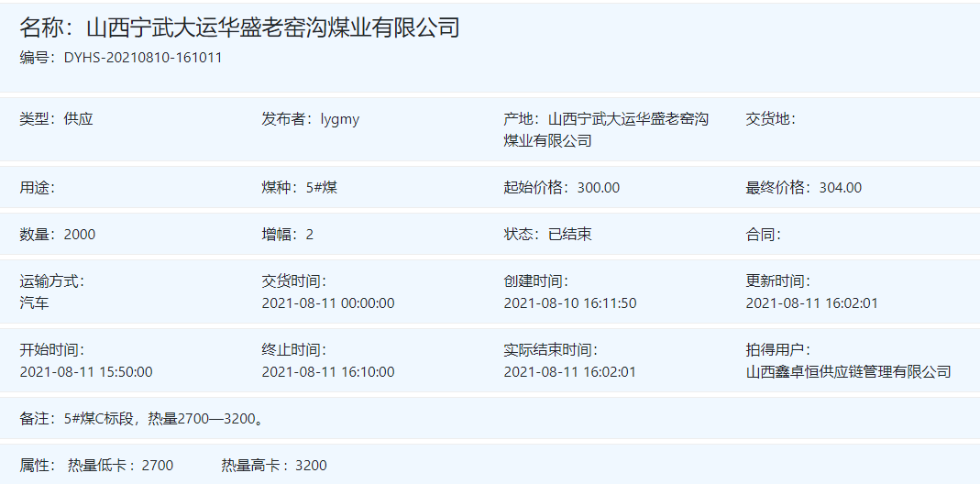980x484 pixels.
Task: Click the publisher name lygmy
Action: coord(340,119)
